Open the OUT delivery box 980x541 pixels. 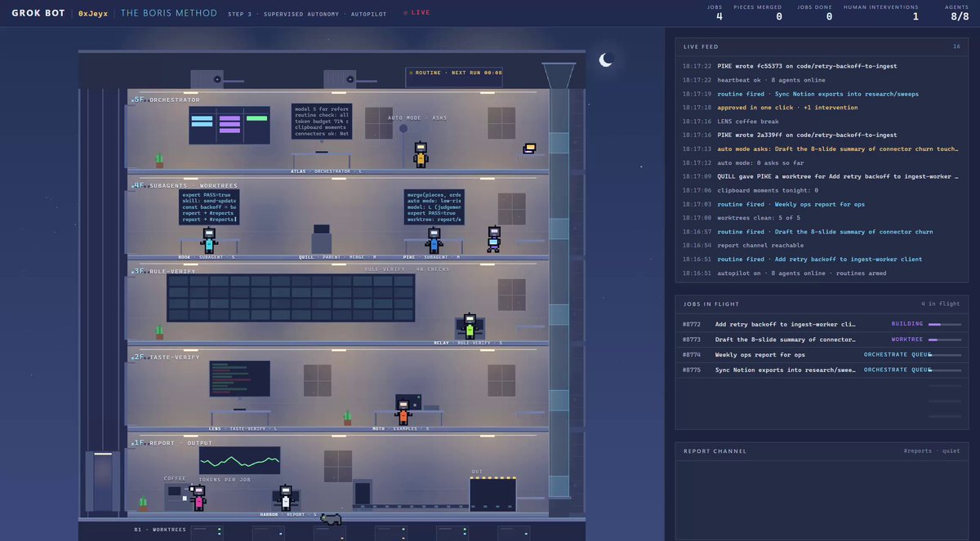click(x=492, y=494)
